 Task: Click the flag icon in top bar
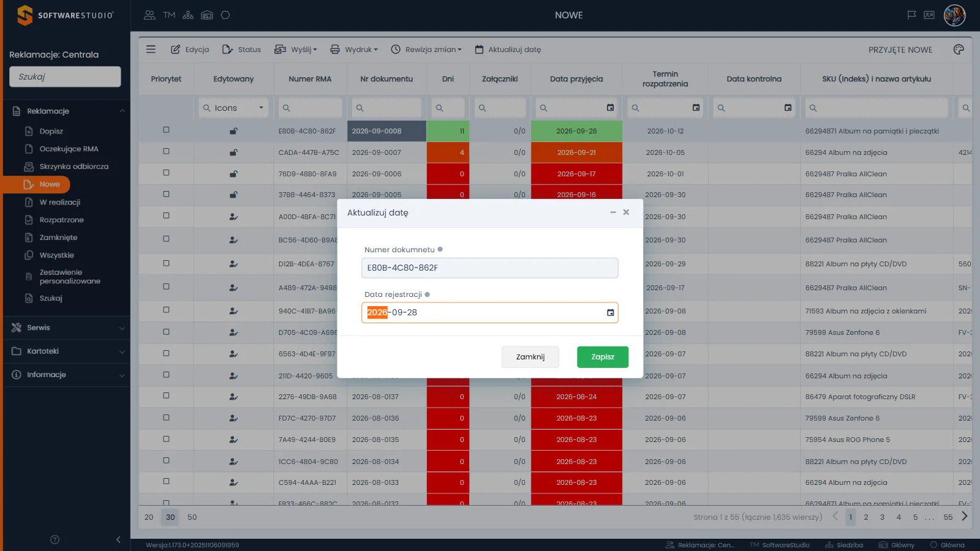[912, 15]
